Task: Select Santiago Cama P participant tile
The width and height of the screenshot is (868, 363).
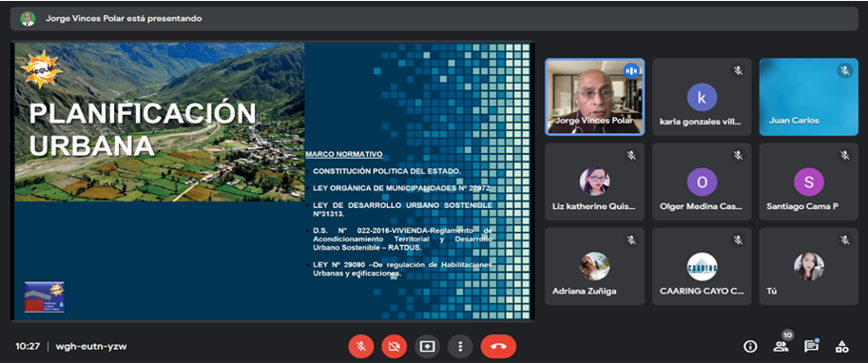Action: coord(809,181)
